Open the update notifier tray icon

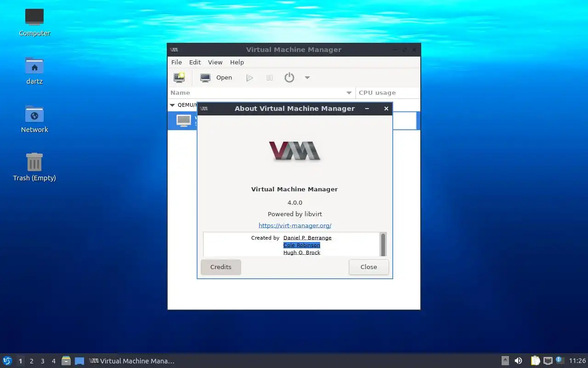559,360
